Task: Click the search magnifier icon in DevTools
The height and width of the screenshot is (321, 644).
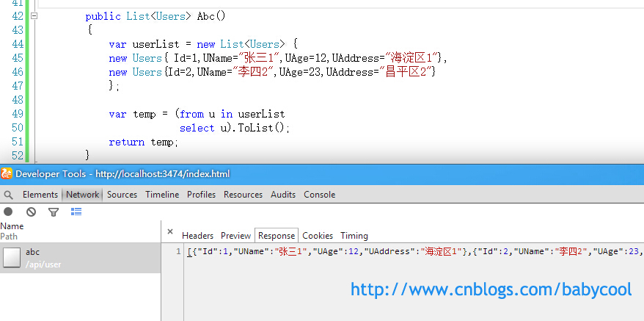Action: pyautogui.click(x=8, y=195)
